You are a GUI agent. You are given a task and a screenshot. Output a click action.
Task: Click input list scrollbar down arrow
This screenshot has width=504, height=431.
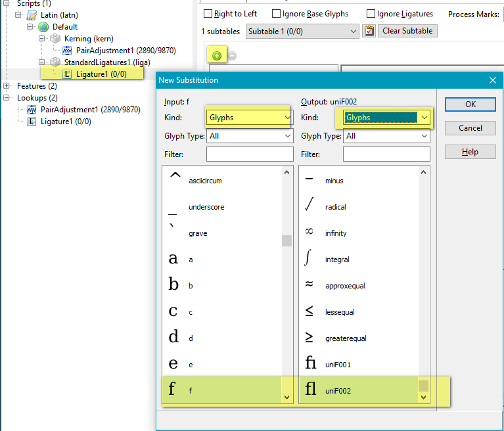tap(287, 397)
